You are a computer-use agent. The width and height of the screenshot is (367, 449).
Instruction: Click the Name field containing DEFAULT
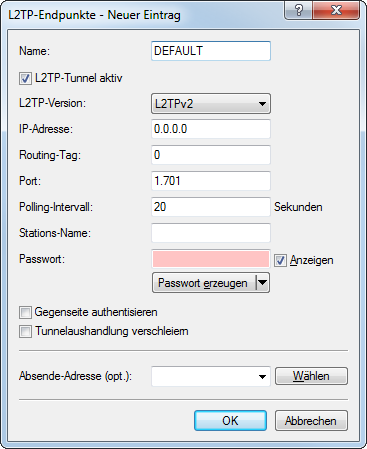click(x=211, y=51)
